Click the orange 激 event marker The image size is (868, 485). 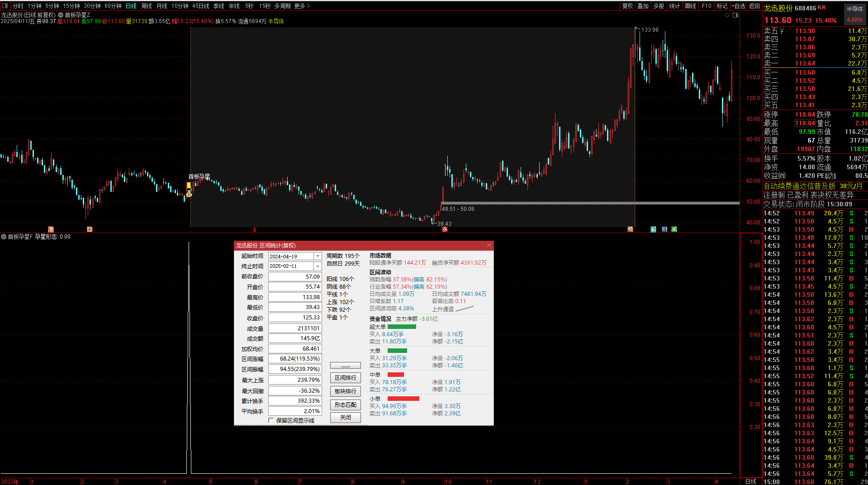coord(51,229)
